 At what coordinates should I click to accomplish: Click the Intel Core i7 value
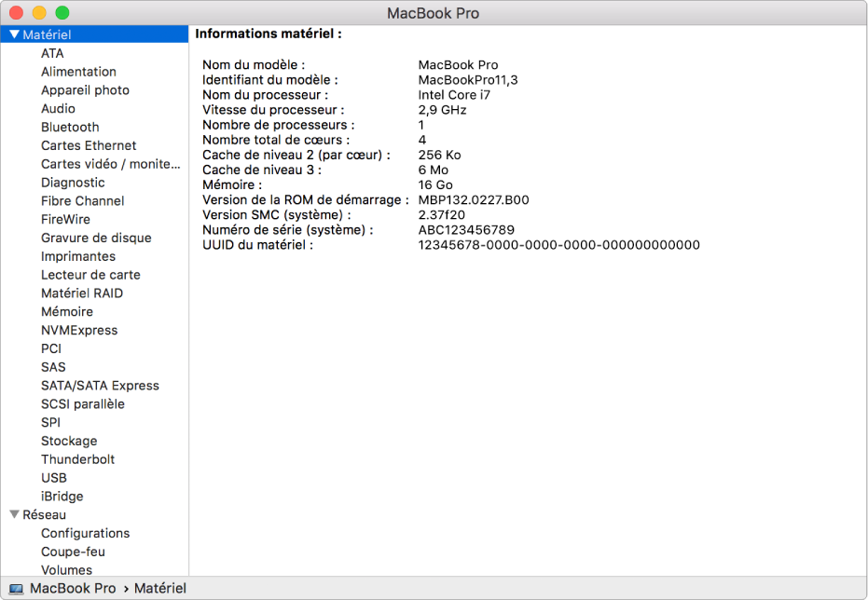coord(454,95)
